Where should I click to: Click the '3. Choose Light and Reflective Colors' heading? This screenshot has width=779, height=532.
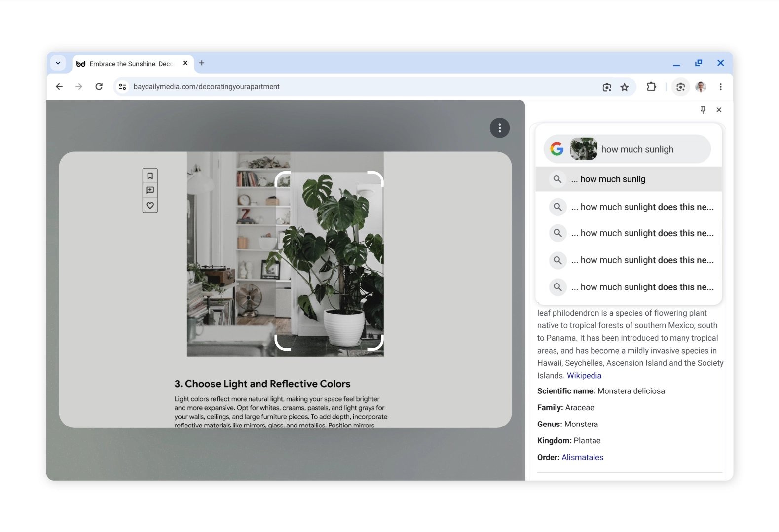[262, 384]
